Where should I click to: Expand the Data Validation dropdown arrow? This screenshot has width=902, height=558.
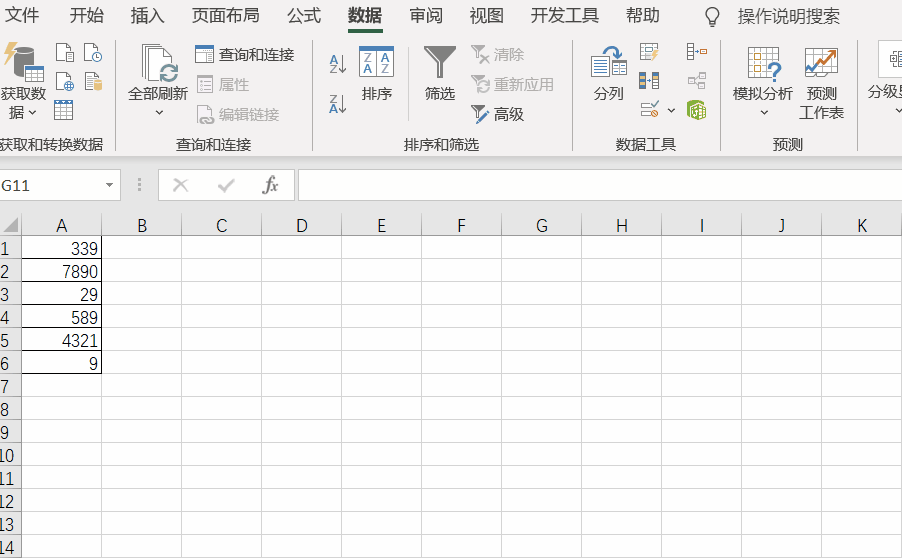click(x=671, y=110)
